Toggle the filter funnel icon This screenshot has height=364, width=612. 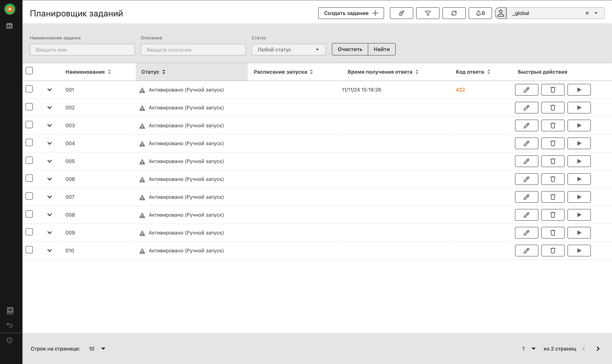coord(427,13)
